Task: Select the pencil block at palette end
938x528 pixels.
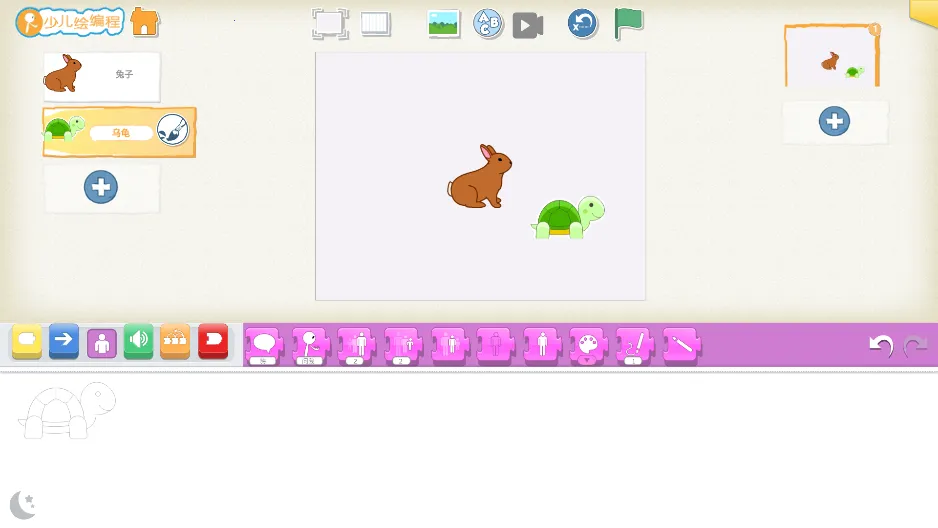Action: (x=681, y=344)
